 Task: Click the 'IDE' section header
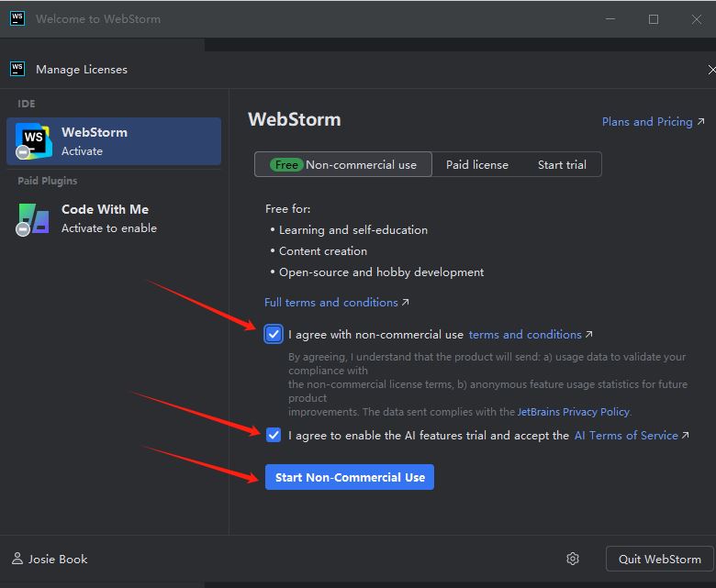tap(27, 104)
